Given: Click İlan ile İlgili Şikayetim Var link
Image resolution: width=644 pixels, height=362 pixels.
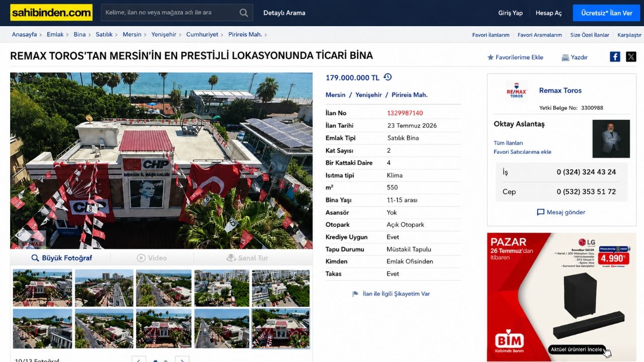Looking at the screenshot, I should click(396, 294).
